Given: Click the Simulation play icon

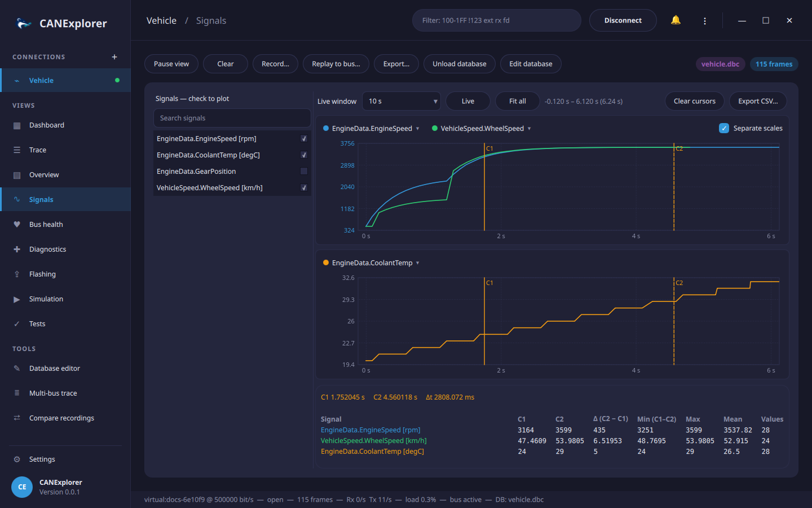Looking at the screenshot, I should (17, 299).
